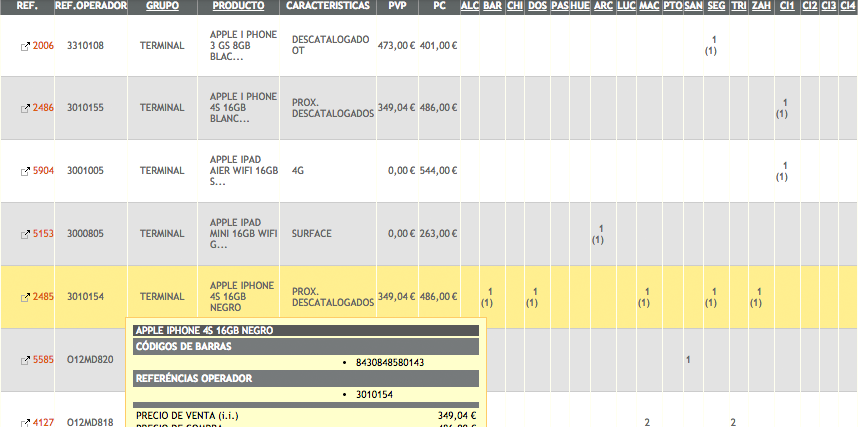This screenshot has height=427, width=858.
Task: Open reference 2485 link
Action: pyautogui.click(x=43, y=297)
